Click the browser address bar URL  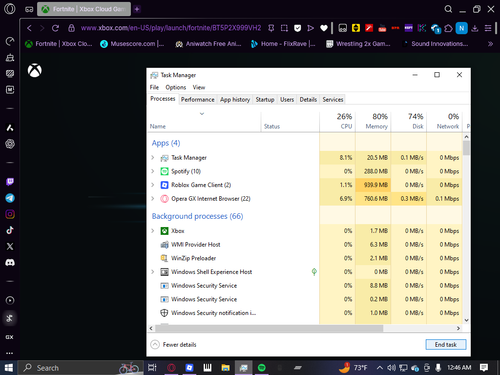tap(171, 28)
